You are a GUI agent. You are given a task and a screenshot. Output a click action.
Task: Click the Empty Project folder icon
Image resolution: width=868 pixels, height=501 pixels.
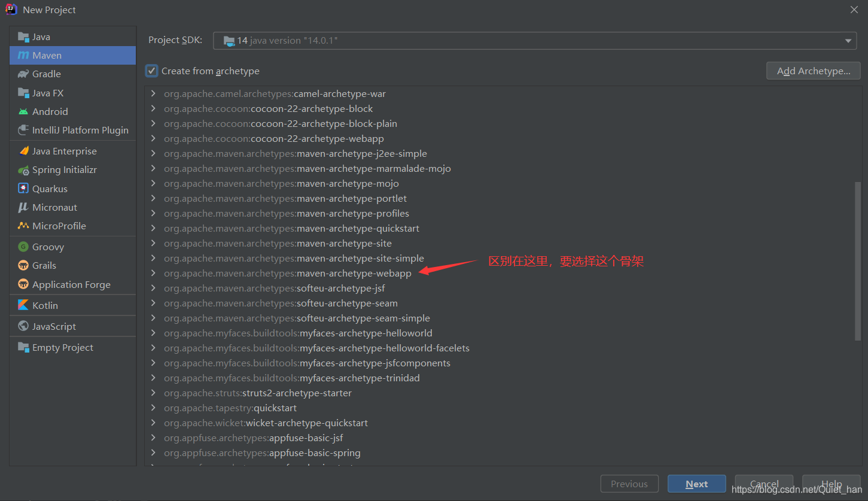click(x=23, y=347)
